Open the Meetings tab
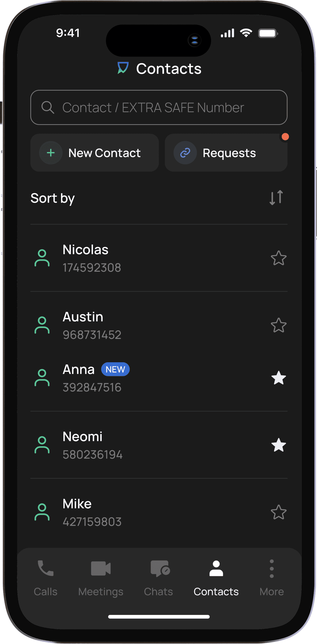Screen dimensions: 317x644 point(101,578)
